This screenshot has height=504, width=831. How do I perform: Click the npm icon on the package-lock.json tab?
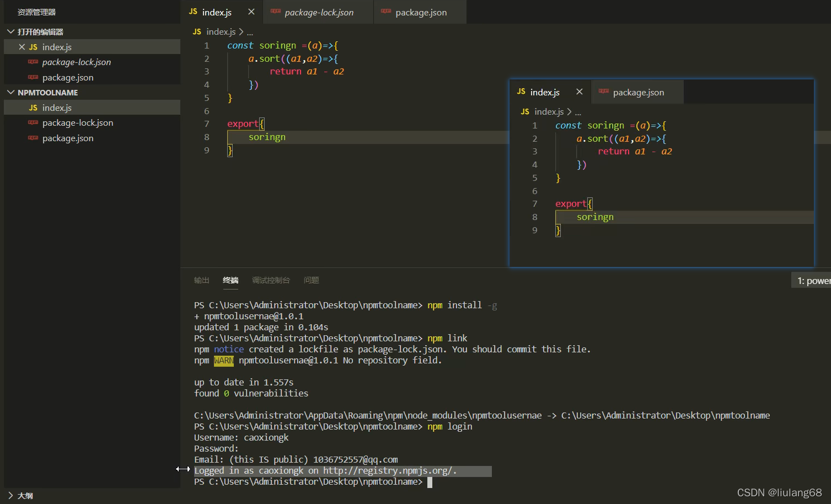coord(276,11)
